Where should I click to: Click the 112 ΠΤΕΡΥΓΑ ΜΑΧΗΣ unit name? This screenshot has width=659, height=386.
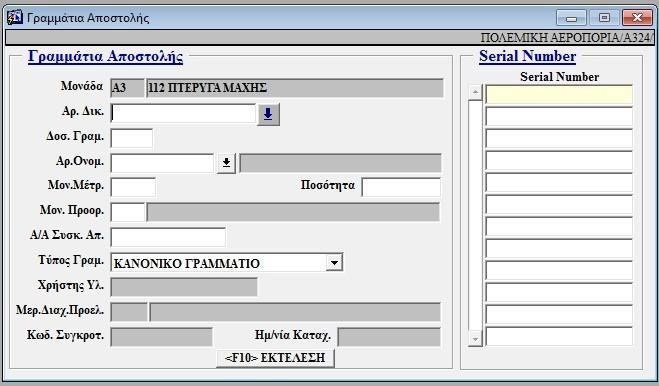click(x=295, y=88)
